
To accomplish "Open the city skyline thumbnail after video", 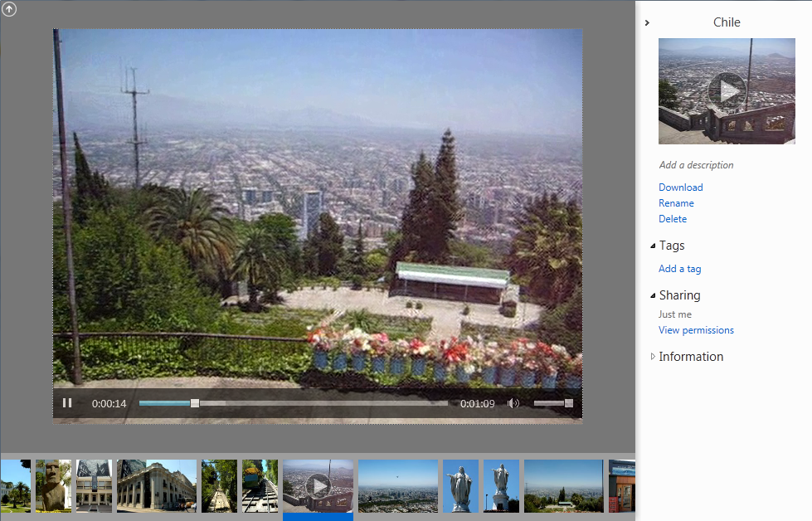I will point(398,486).
